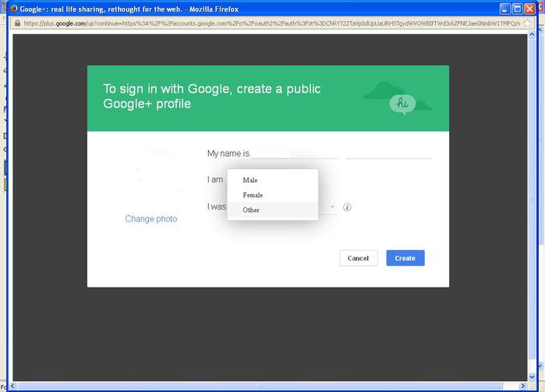The height and width of the screenshot is (392, 545).
Task: Select Male from the gender list
Action: [273, 180]
